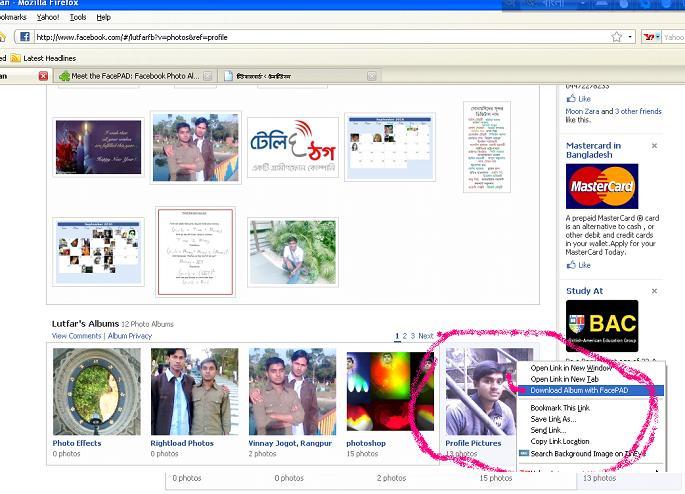Image resolution: width=685 pixels, height=494 pixels.
Task: Open the photo of man crouching by plants
Action: 293,252
